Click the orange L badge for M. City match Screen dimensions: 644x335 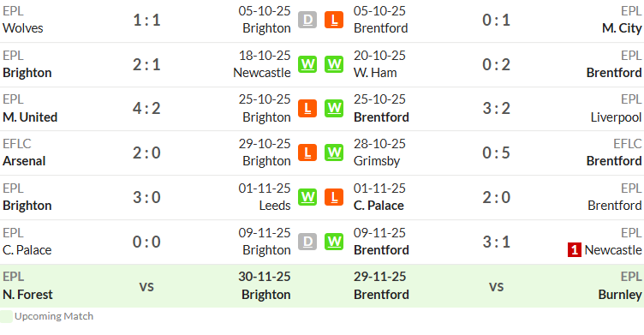pyautogui.click(x=334, y=20)
